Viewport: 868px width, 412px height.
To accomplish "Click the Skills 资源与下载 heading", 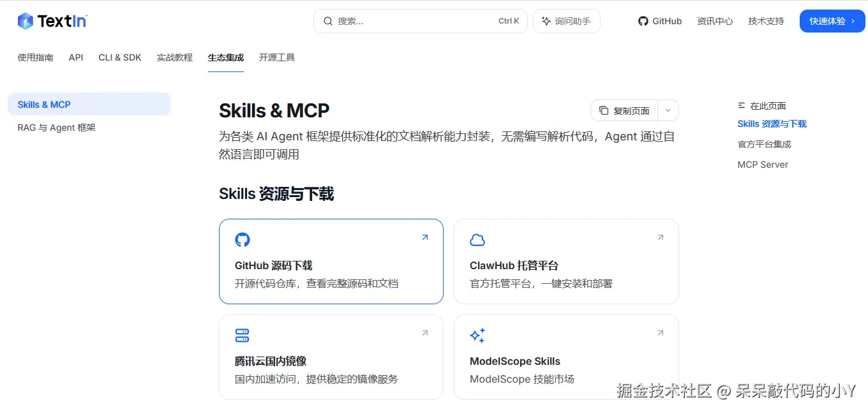I will coord(276,194).
